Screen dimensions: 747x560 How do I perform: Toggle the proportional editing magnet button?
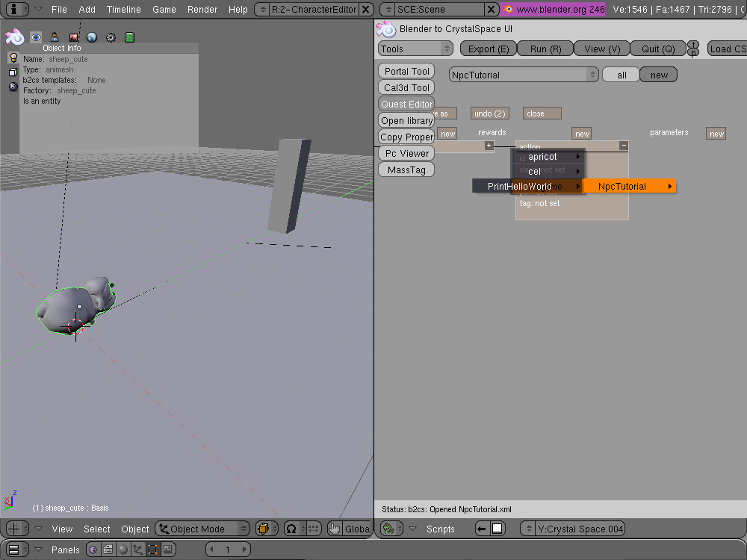coord(292,529)
